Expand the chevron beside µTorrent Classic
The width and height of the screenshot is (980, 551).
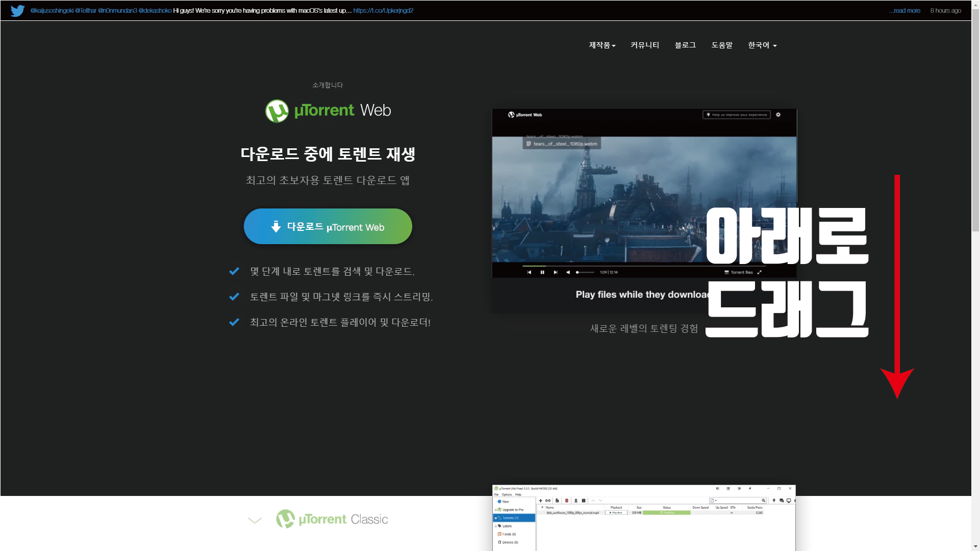pyautogui.click(x=255, y=520)
